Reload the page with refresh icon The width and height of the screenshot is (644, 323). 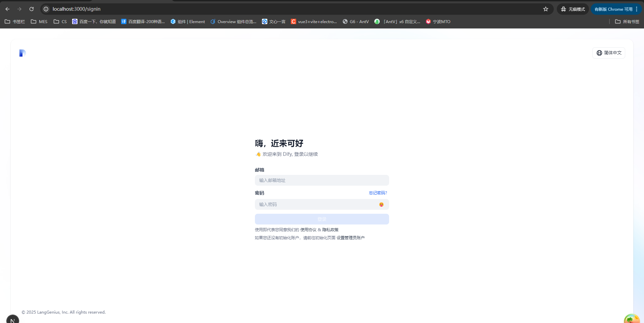[32, 9]
